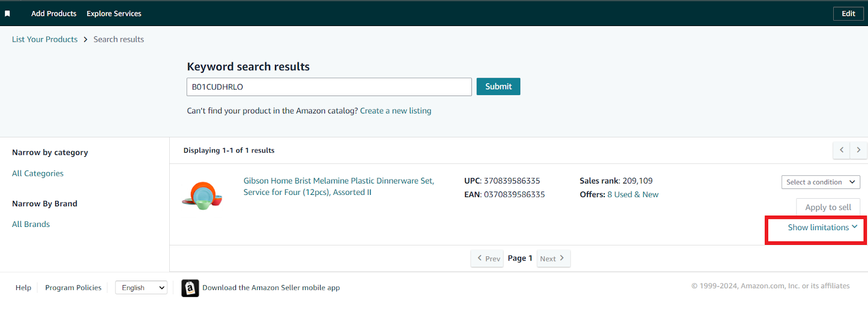Screen dimensions: 868x335
Task: Open the English language dropdown
Action: (141, 288)
